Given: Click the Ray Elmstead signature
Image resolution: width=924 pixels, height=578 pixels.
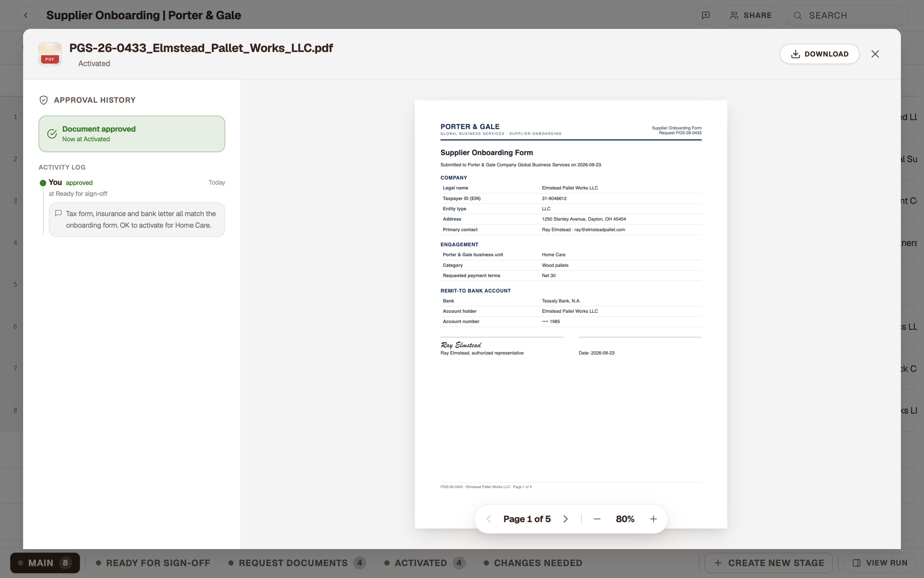Looking at the screenshot, I should click(x=461, y=345).
